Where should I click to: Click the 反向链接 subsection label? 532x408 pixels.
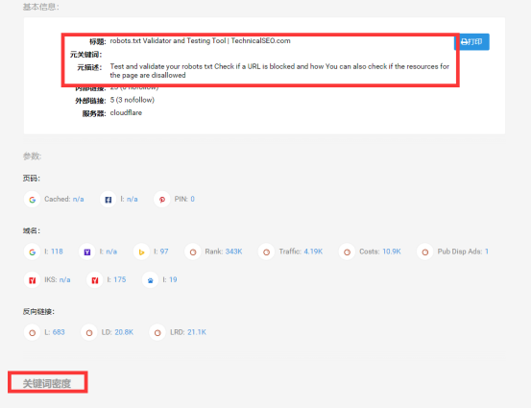point(38,312)
